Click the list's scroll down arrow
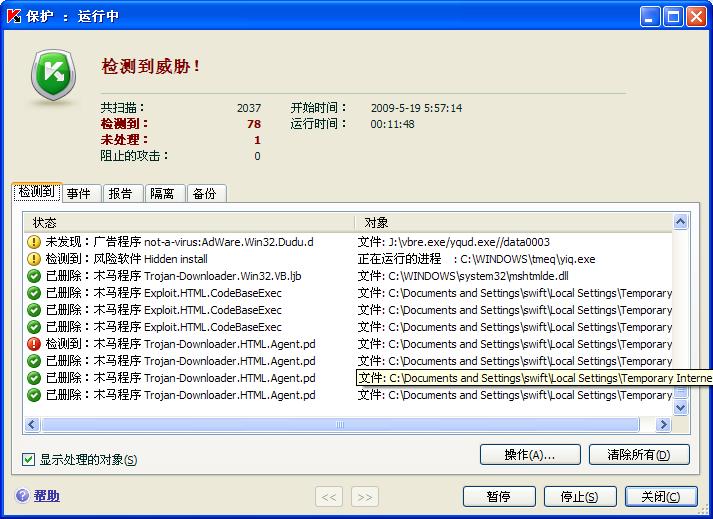The width and height of the screenshot is (713, 519). pos(680,408)
